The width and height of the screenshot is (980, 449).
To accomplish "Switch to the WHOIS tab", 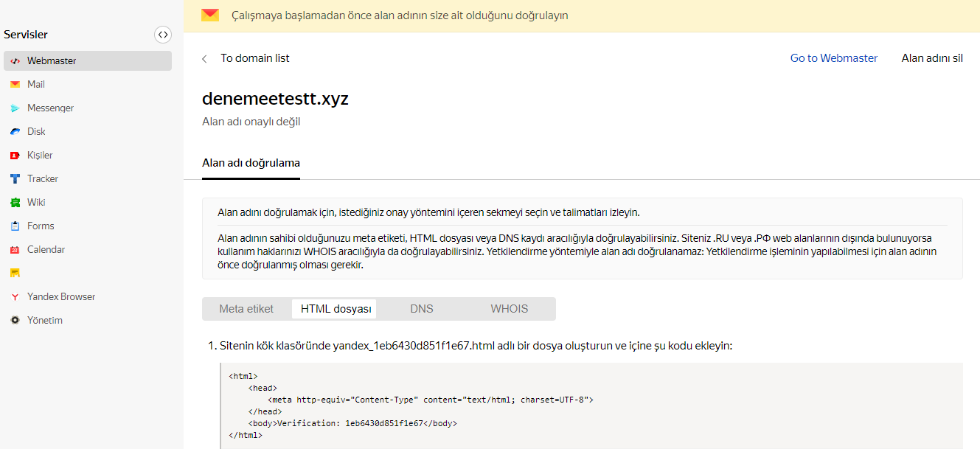I will (x=510, y=309).
